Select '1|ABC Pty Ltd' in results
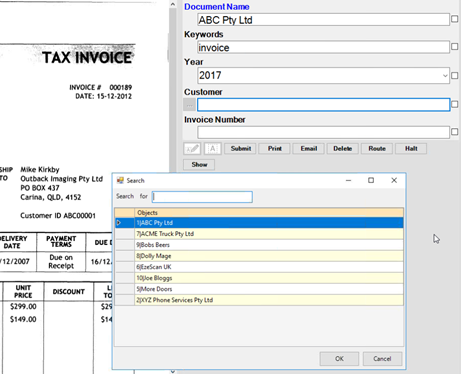The width and height of the screenshot is (461, 374). point(269,223)
